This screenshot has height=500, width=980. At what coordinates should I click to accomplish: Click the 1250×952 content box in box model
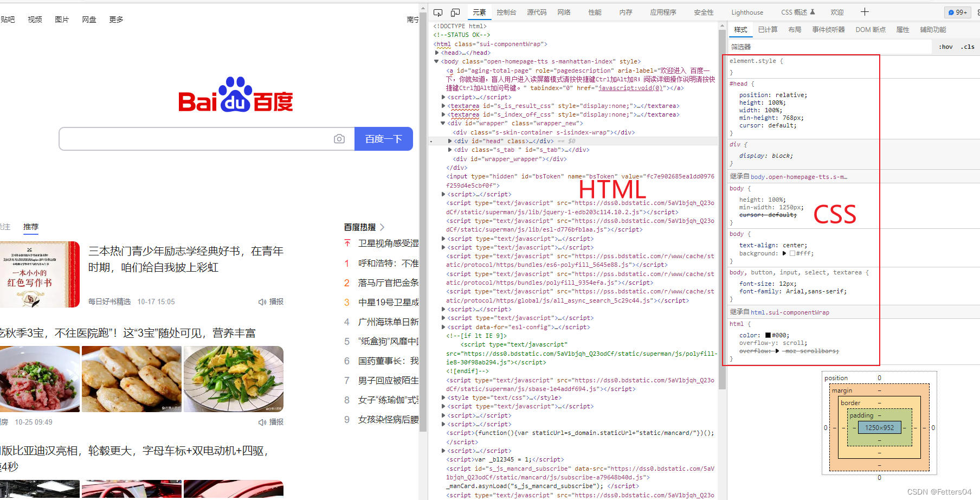click(879, 427)
